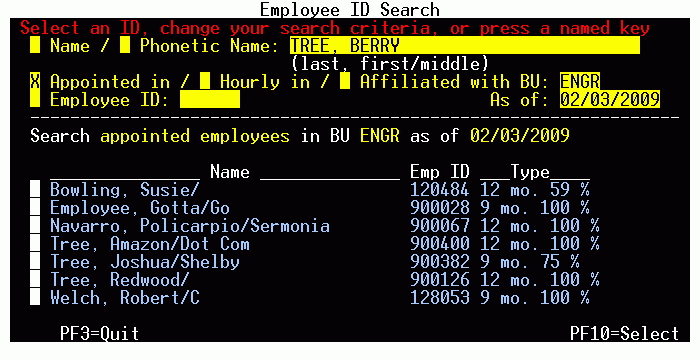
Task: Mark the Hourly in selection box
Action: pyautogui.click(x=205, y=81)
